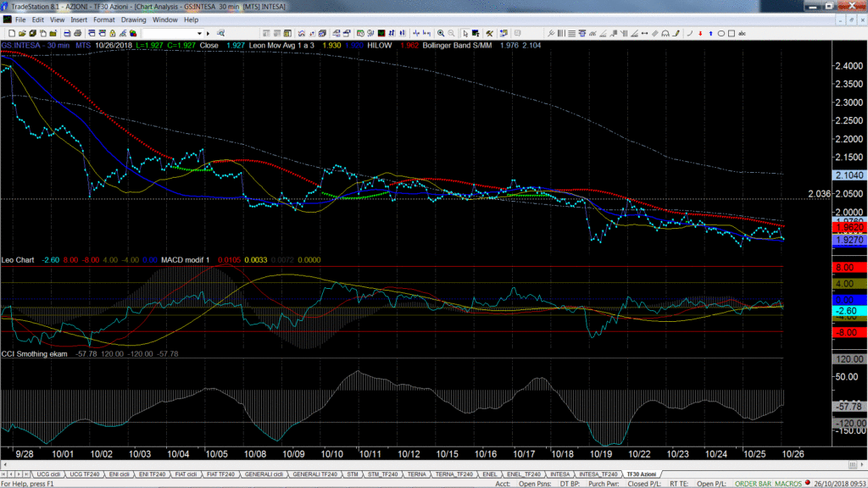Switch to the UCG TF240 tab
The height and width of the screenshot is (488, 868).
(x=84, y=474)
